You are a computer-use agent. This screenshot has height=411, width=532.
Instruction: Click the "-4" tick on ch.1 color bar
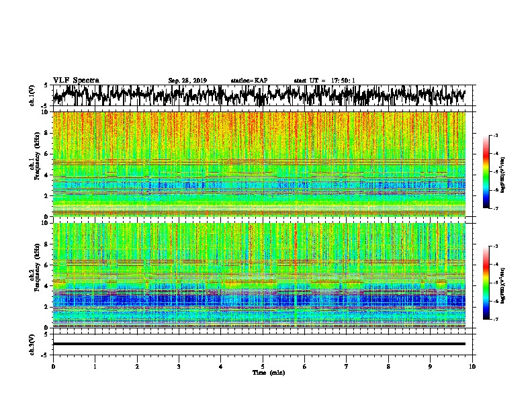(496, 154)
